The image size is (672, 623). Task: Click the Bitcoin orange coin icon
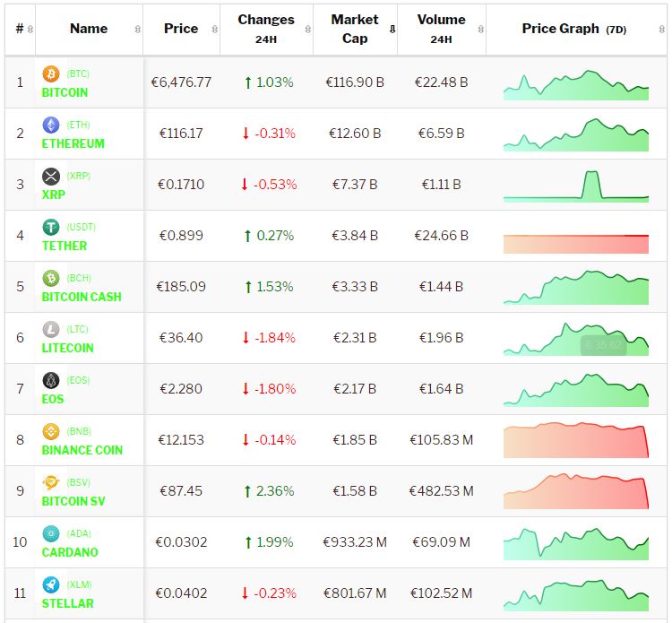point(51,74)
